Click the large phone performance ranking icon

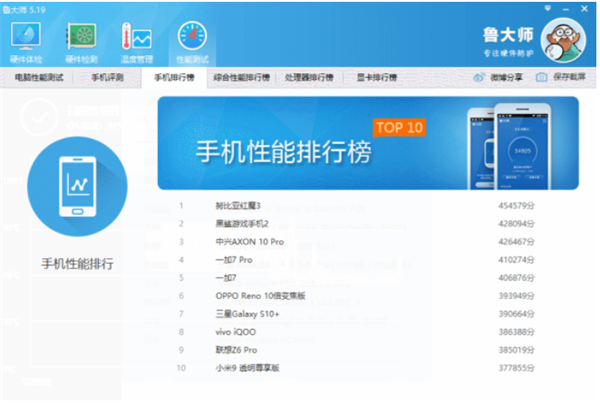tap(77, 186)
